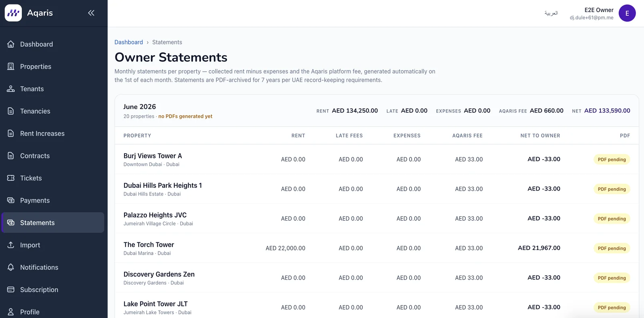644x318 pixels.
Task: Open the Import page
Action: coord(53,245)
